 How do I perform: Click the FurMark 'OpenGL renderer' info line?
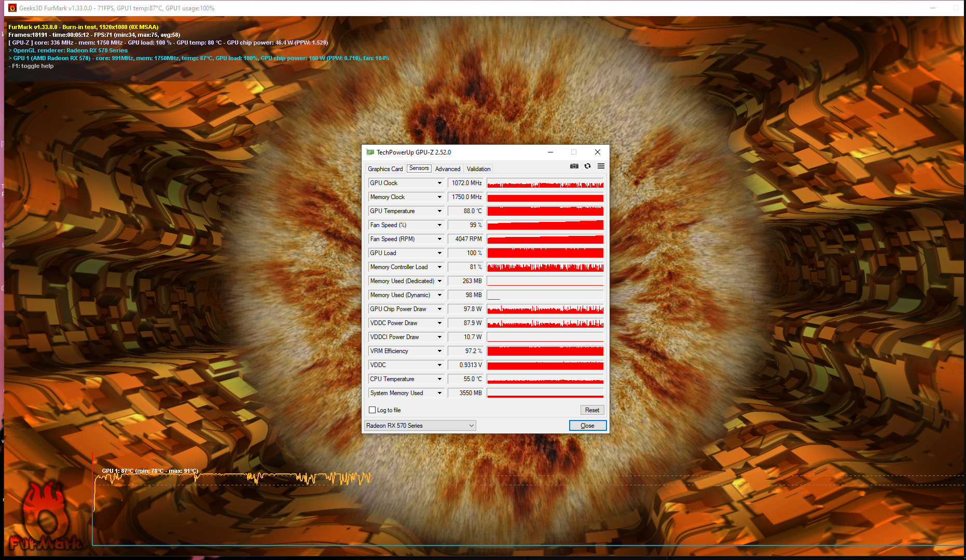click(68, 50)
